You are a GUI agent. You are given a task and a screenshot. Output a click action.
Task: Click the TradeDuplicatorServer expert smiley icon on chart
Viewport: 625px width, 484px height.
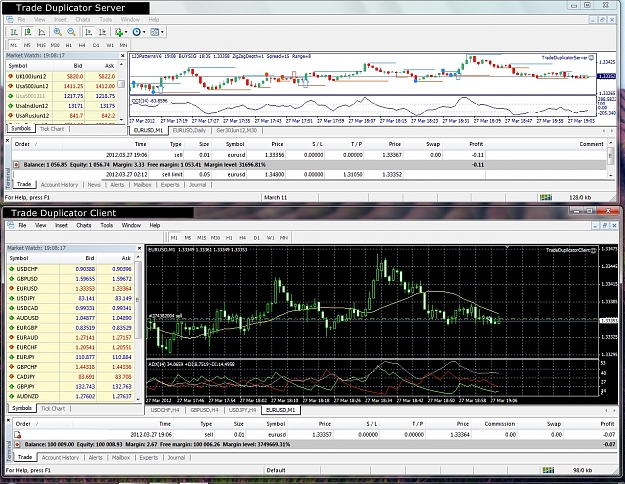[x=591, y=58]
